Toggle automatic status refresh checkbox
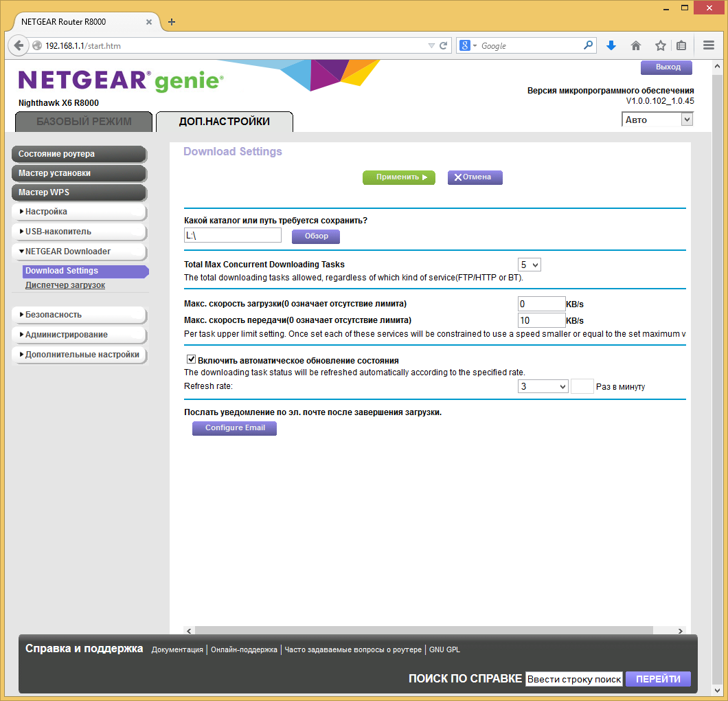The height and width of the screenshot is (701, 728). point(191,359)
